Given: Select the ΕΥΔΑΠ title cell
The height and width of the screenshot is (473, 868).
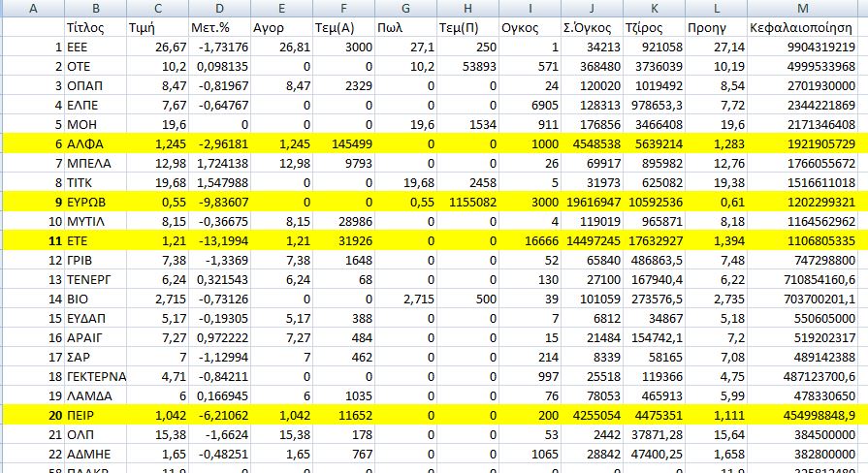Looking at the screenshot, I should (96, 318).
